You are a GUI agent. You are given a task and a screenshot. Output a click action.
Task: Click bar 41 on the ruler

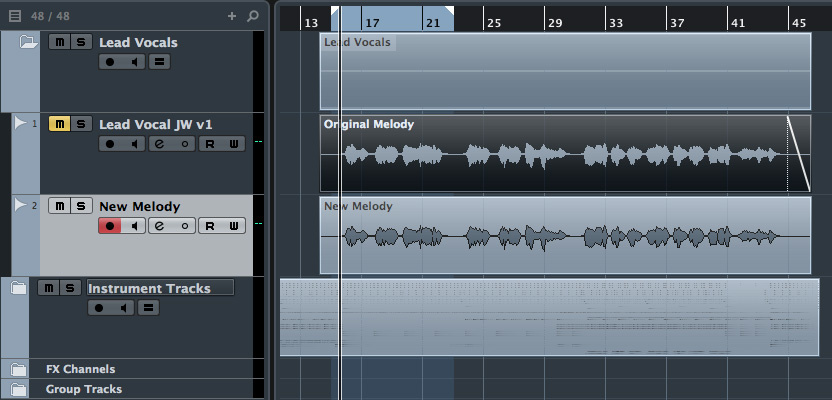[738, 23]
